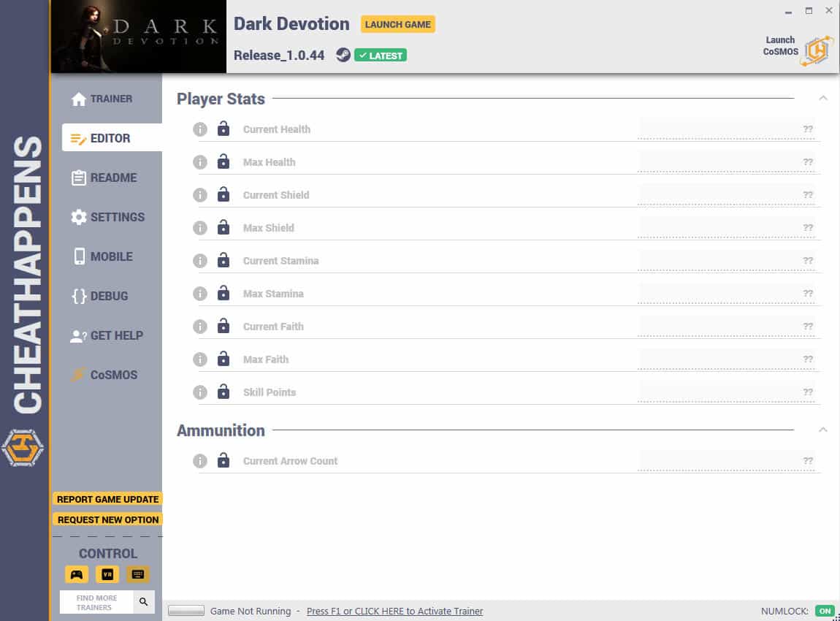Image resolution: width=840 pixels, height=621 pixels.
Task: Toggle the lock for Max Shield
Action: (x=224, y=227)
